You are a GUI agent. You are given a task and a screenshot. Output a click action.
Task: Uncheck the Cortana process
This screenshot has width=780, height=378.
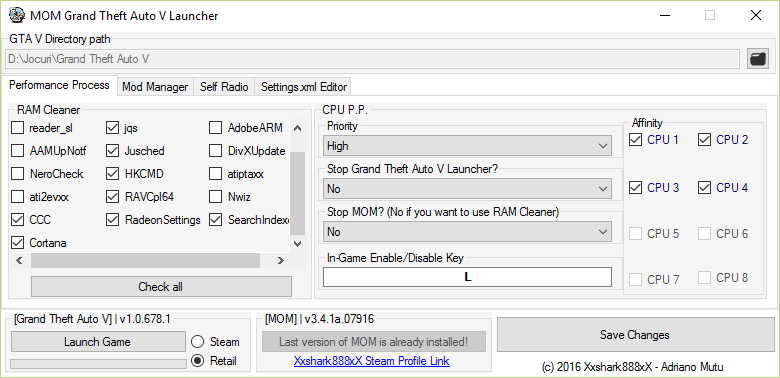pos(17,243)
